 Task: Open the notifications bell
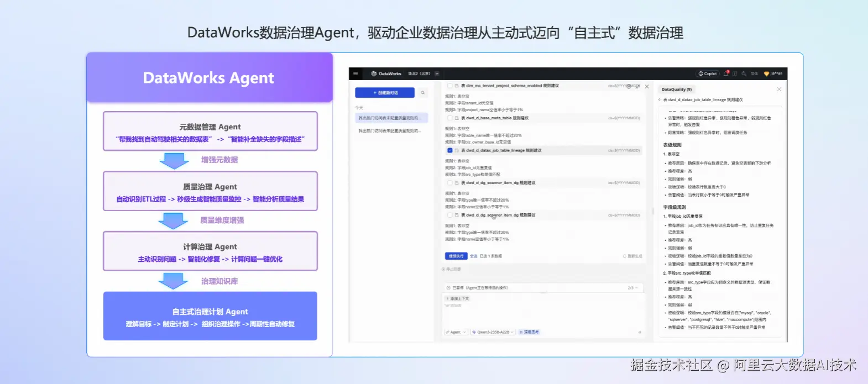726,73
